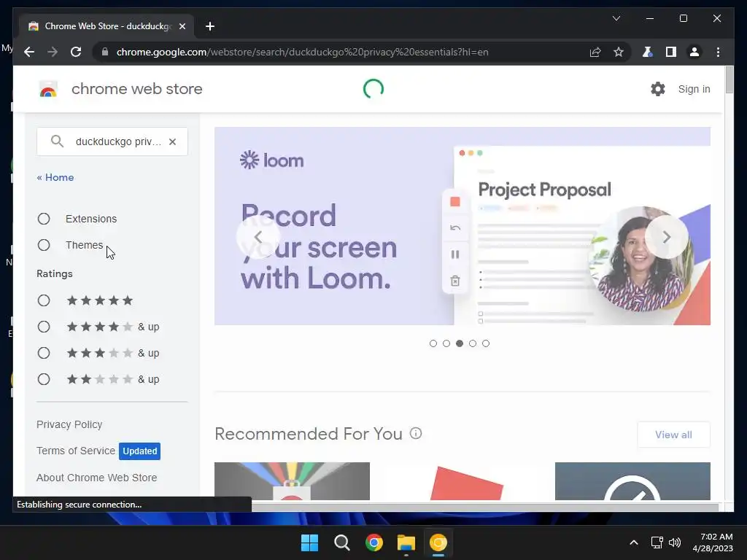
Task: Jump to the second carousel dot
Action: pos(446,343)
